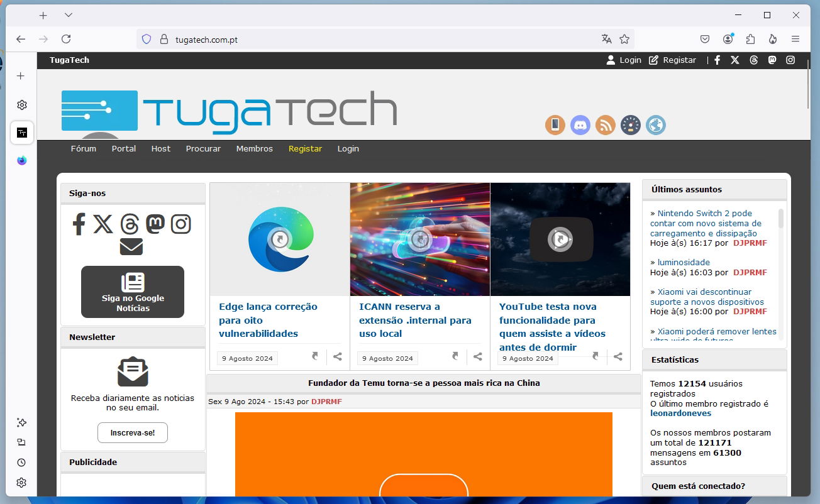
Task: Open Mastodon icon in top header bar
Action: coord(772,60)
